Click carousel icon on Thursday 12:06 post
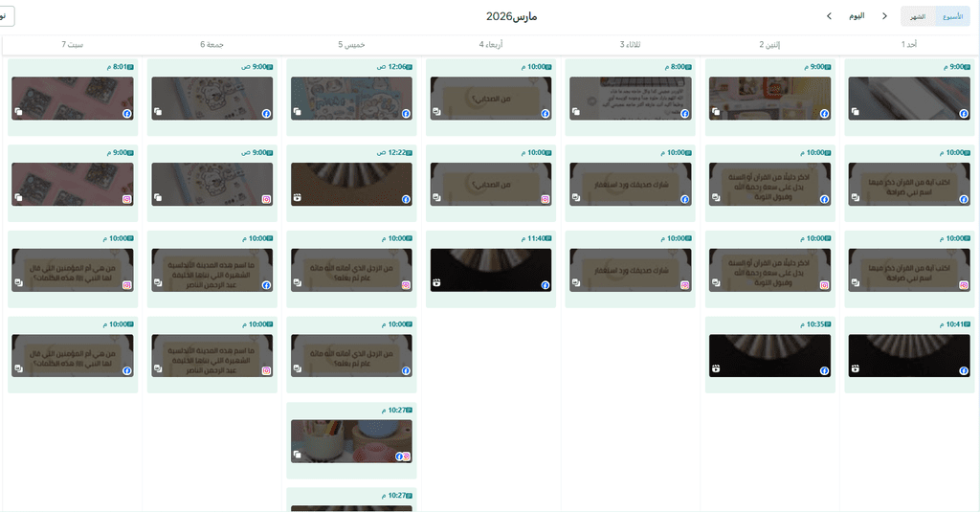The width and height of the screenshot is (980, 512). point(297,112)
